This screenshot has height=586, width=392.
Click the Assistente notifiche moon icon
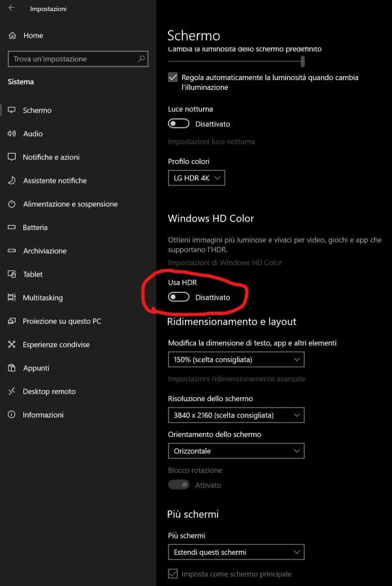tap(12, 180)
